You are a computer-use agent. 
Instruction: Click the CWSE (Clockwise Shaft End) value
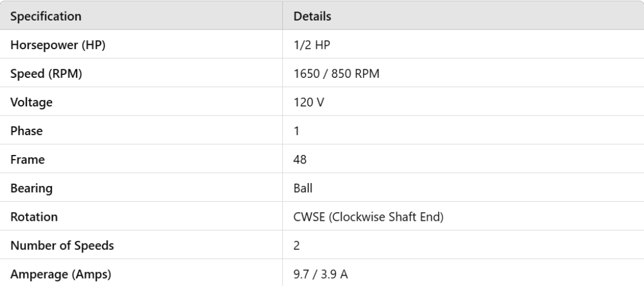click(369, 216)
